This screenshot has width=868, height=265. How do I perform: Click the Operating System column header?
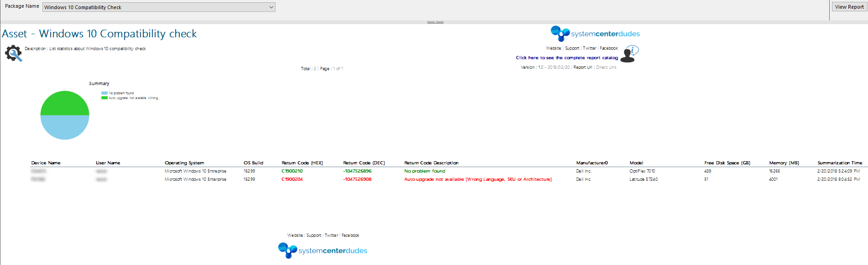coord(184,163)
